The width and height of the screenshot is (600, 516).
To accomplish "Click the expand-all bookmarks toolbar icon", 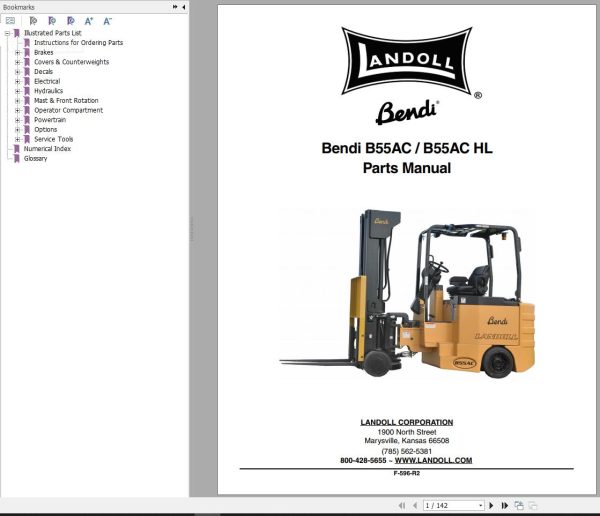I will click(x=10, y=21).
